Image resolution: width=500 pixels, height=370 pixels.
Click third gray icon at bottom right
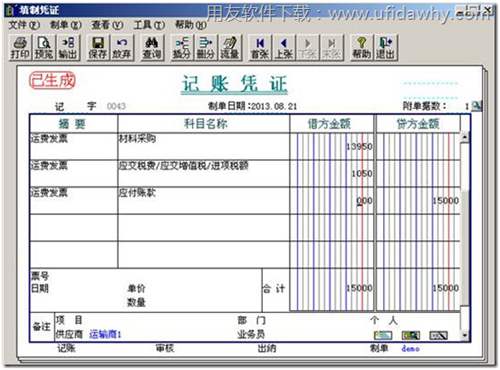438,335
